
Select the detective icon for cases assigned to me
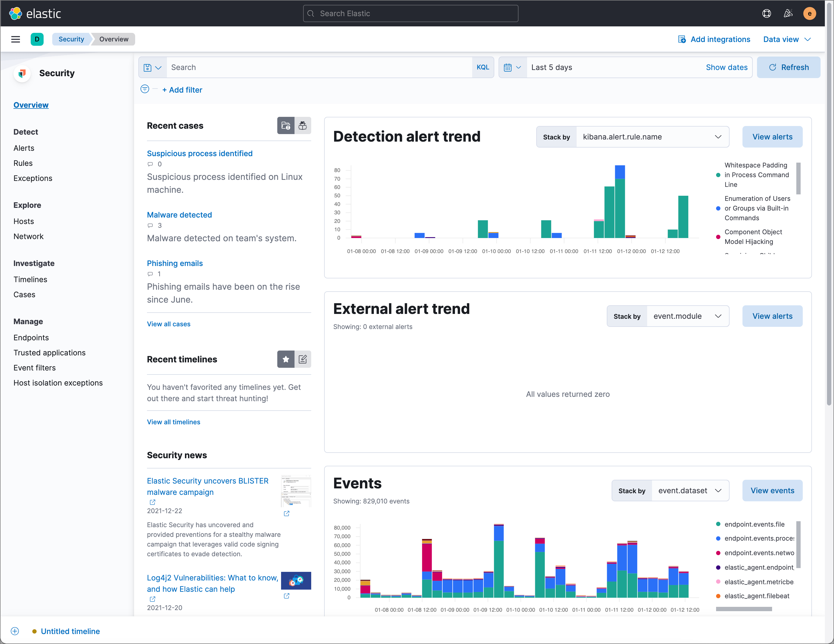coord(303,125)
